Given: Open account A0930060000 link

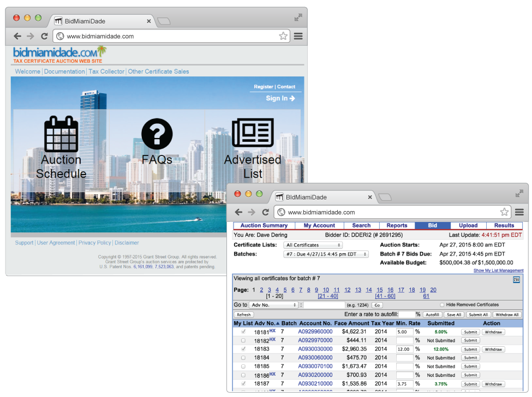Looking at the screenshot, I should (x=315, y=358).
